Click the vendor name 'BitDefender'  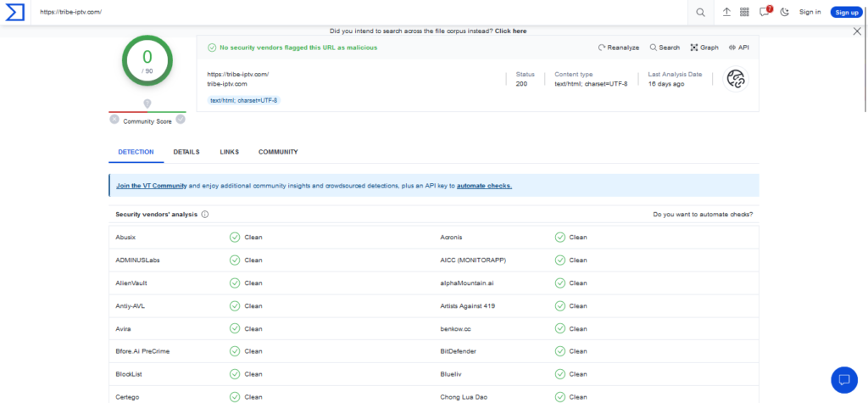458,351
